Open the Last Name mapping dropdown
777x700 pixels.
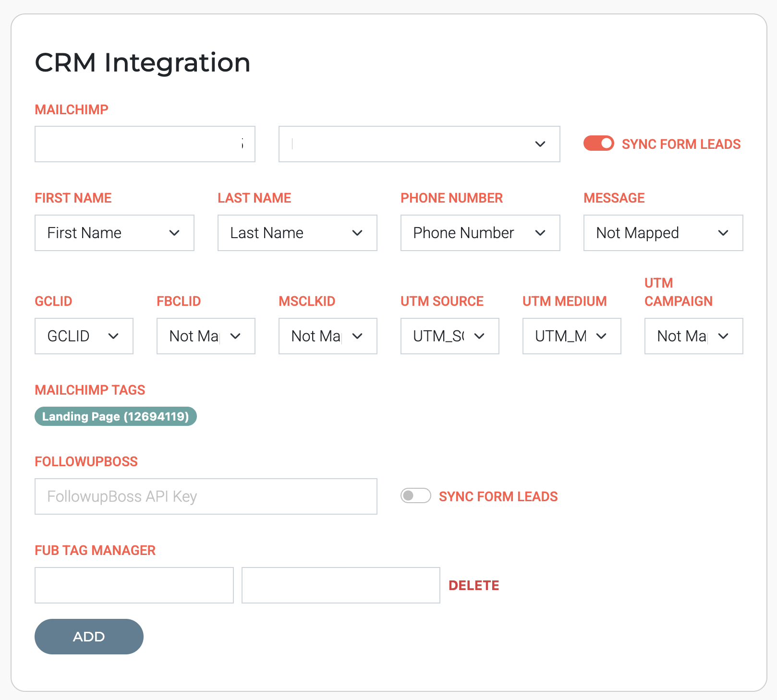click(297, 233)
